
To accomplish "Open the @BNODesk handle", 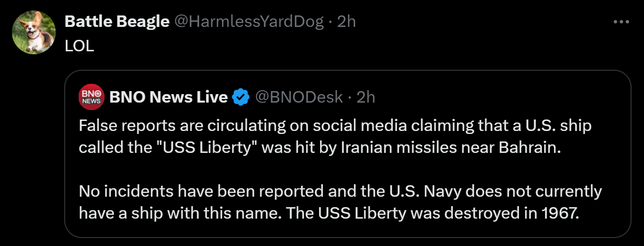I will pyautogui.click(x=299, y=97).
